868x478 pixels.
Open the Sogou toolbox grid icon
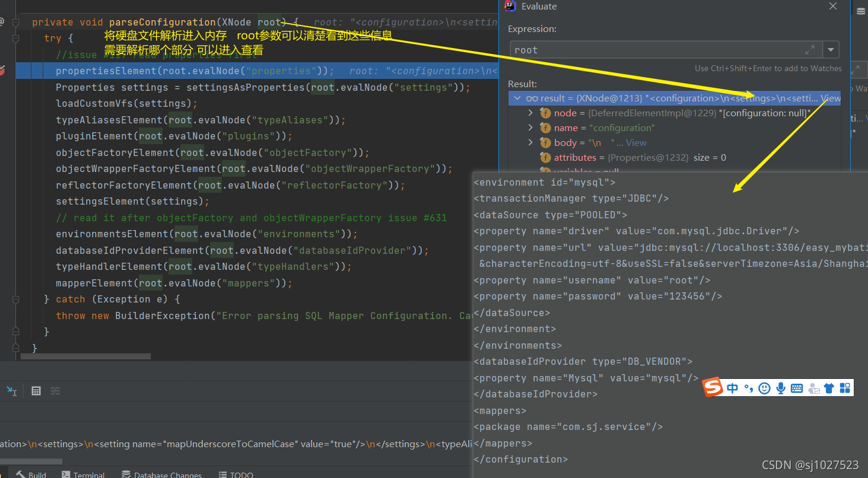[x=845, y=388]
